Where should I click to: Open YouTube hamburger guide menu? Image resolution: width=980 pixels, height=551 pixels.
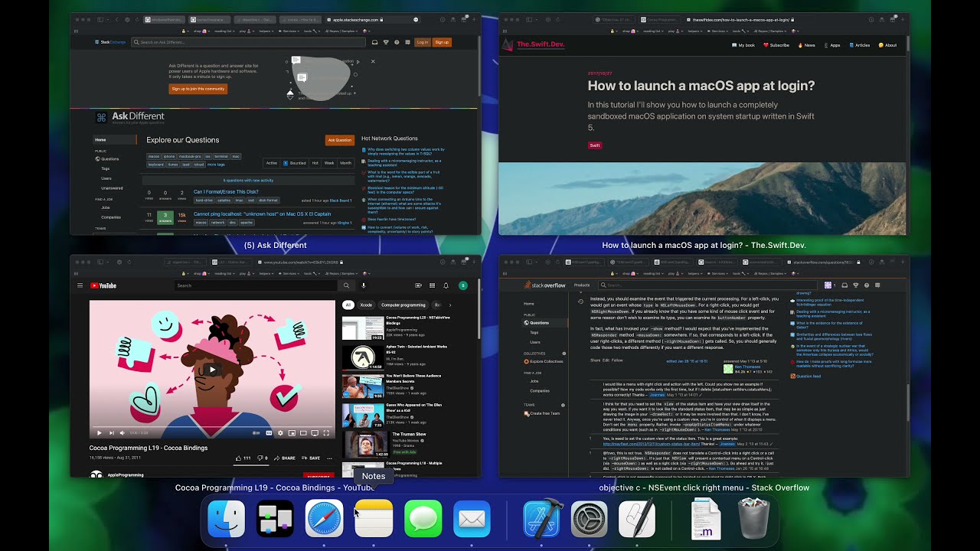point(80,285)
